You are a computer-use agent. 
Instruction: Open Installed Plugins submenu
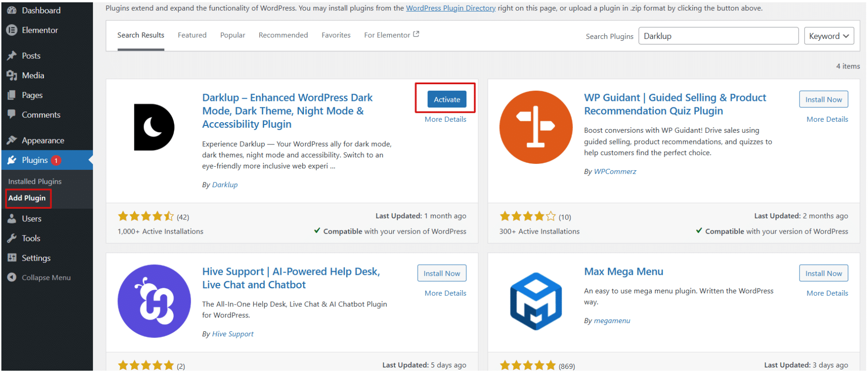(35, 181)
